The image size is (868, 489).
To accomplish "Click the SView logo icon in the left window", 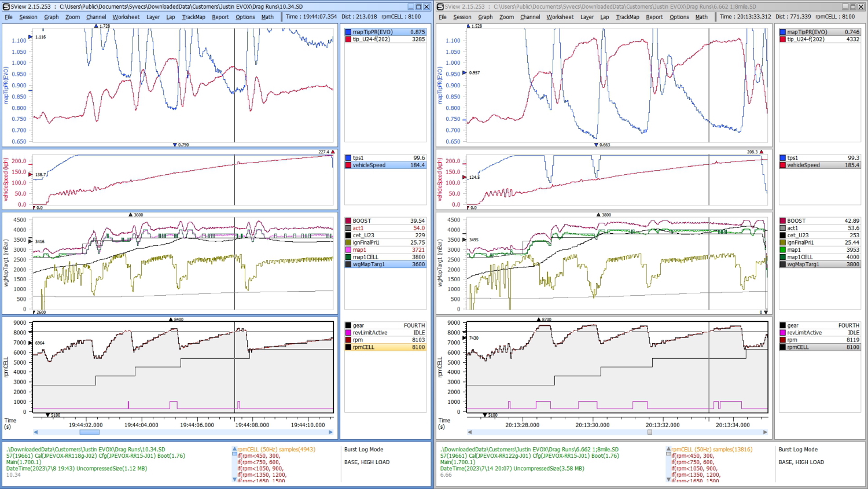I will point(6,7).
